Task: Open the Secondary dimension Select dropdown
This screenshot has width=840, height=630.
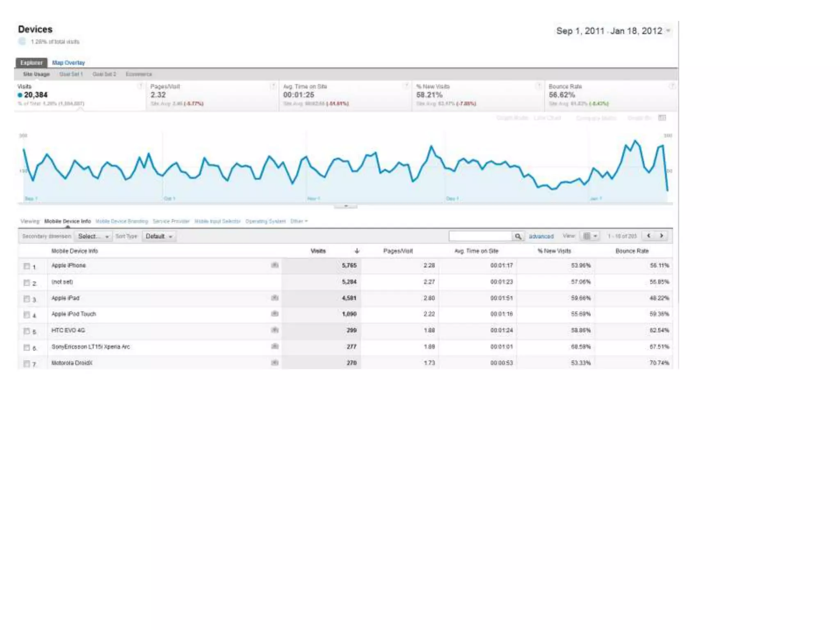Action: (x=93, y=236)
